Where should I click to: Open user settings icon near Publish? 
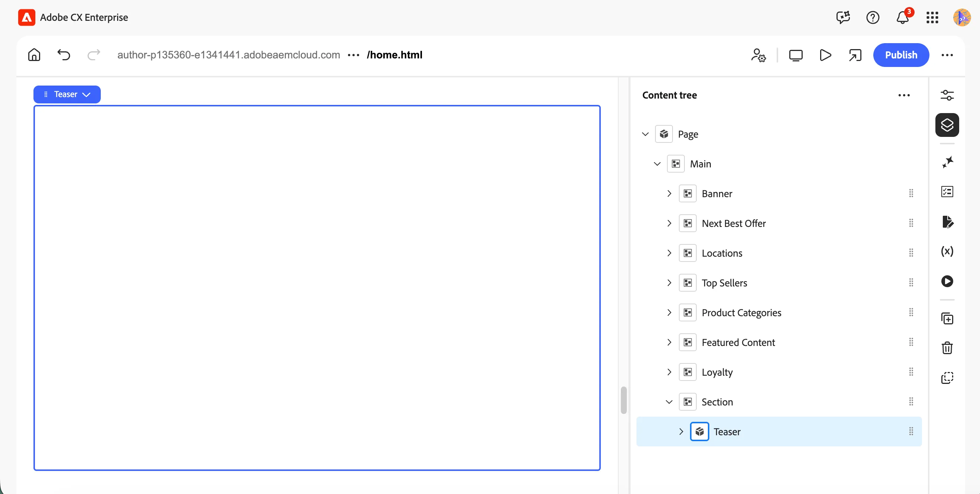pos(758,55)
